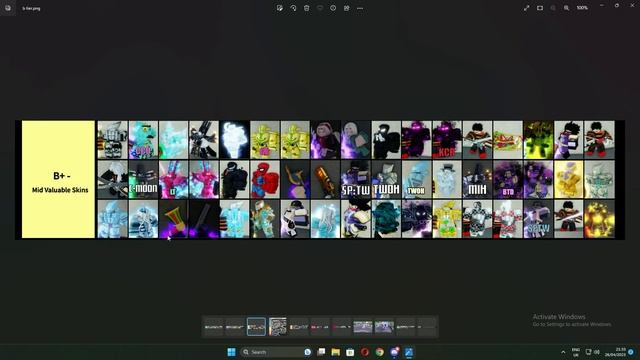Click the ENG UK language indicator
Screen dimensions: 640x360
tap(576, 352)
